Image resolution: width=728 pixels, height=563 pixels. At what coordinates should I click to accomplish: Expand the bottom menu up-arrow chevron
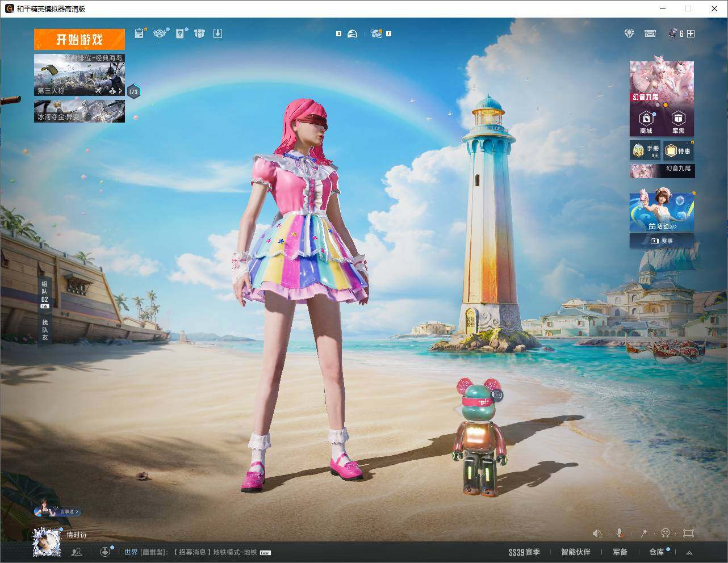point(689,552)
